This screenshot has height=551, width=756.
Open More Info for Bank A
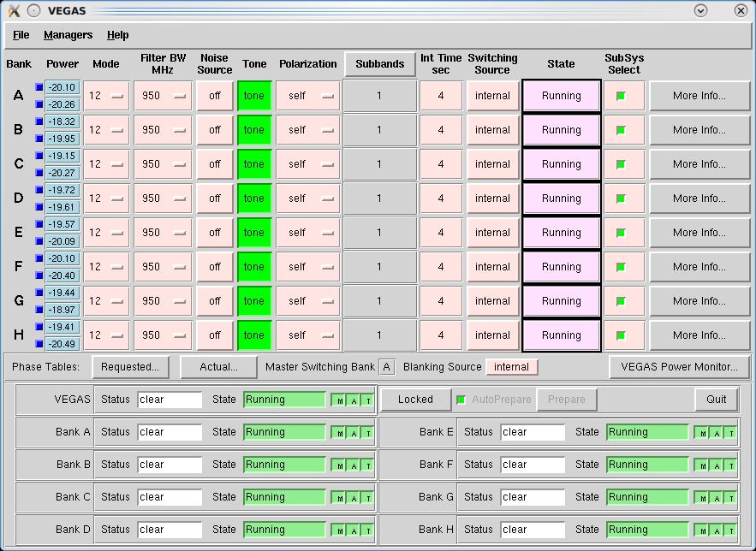[x=699, y=96]
